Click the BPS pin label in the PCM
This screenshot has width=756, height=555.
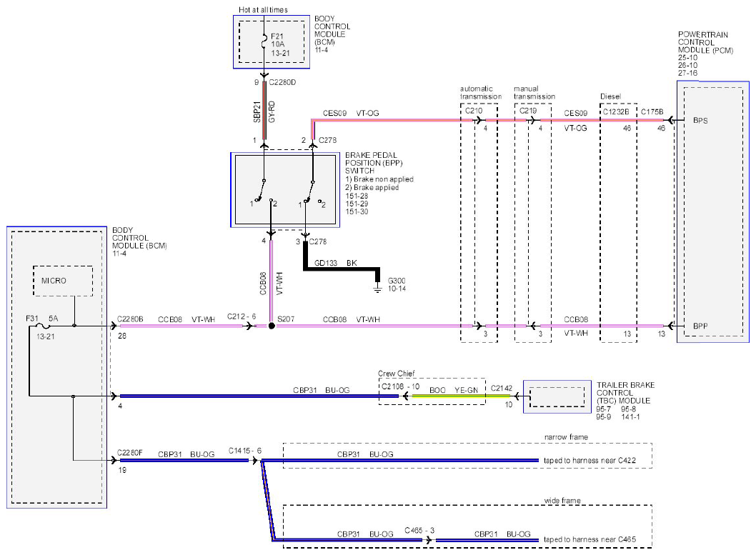tap(700, 121)
